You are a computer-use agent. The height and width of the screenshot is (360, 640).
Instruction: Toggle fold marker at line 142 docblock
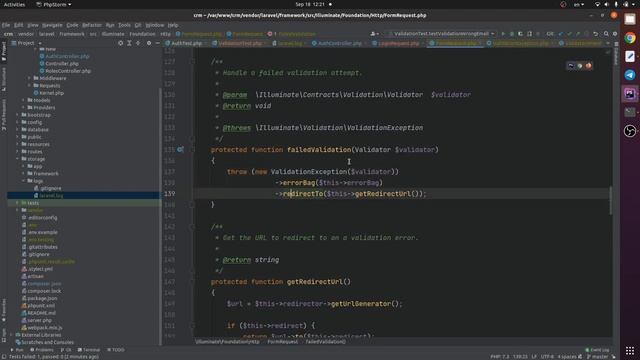click(192, 227)
